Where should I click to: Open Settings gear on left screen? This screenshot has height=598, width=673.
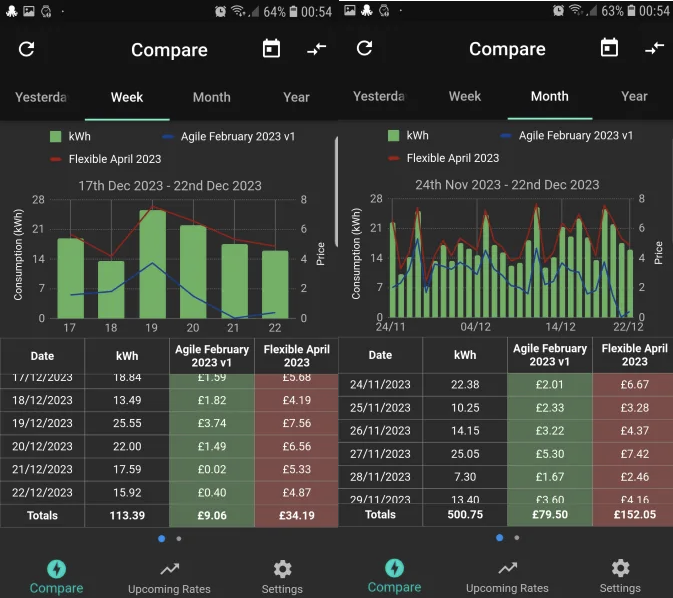(x=282, y=577)
